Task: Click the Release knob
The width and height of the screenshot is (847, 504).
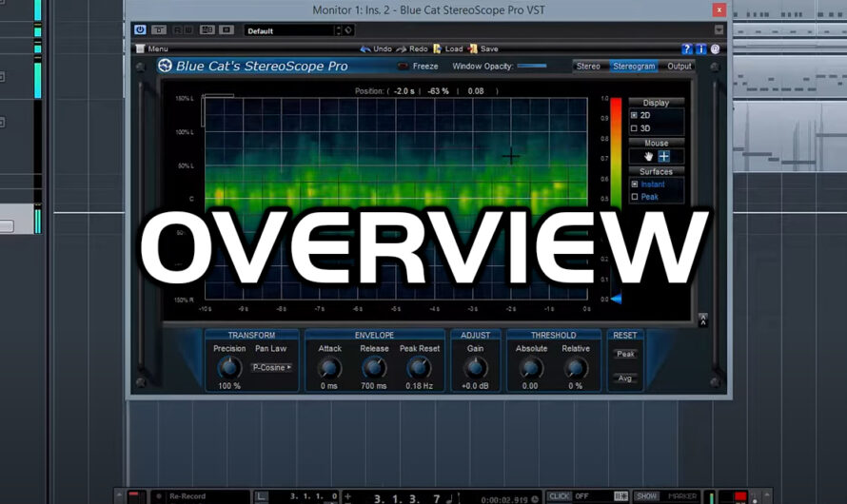Action: 374,369
